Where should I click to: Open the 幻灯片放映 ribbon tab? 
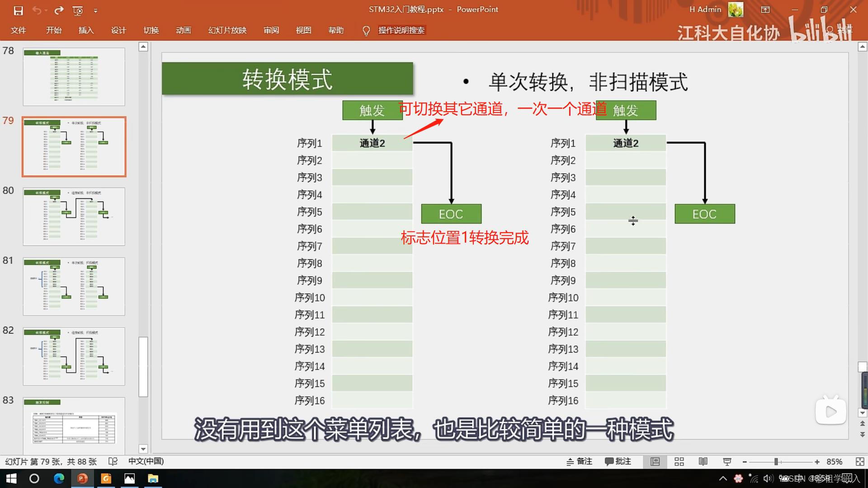(x=227, y=30)
